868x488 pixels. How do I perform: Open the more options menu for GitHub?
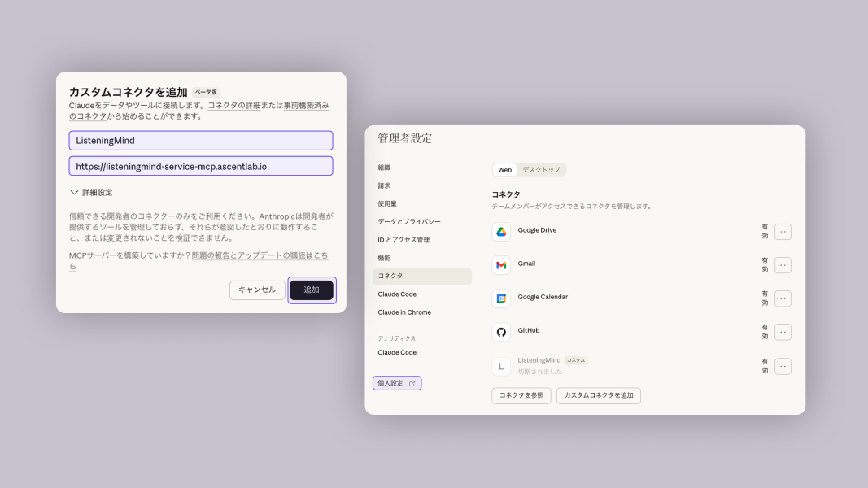tap(783, 332)
